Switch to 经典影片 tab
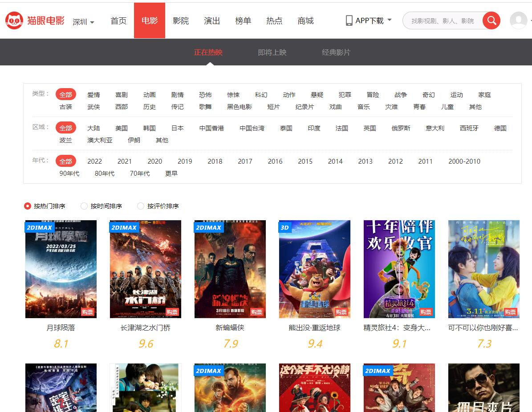Viewport: 532px width, 412px height. (x=336, y=52)
